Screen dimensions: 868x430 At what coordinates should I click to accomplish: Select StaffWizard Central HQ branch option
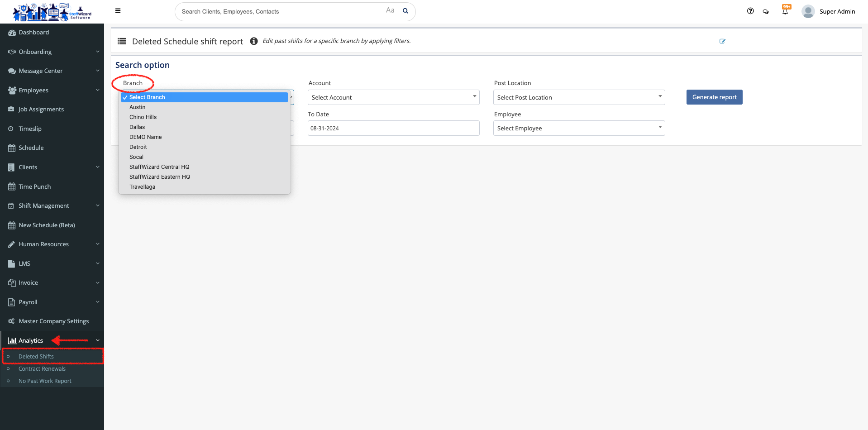click(x=159, y=167)
